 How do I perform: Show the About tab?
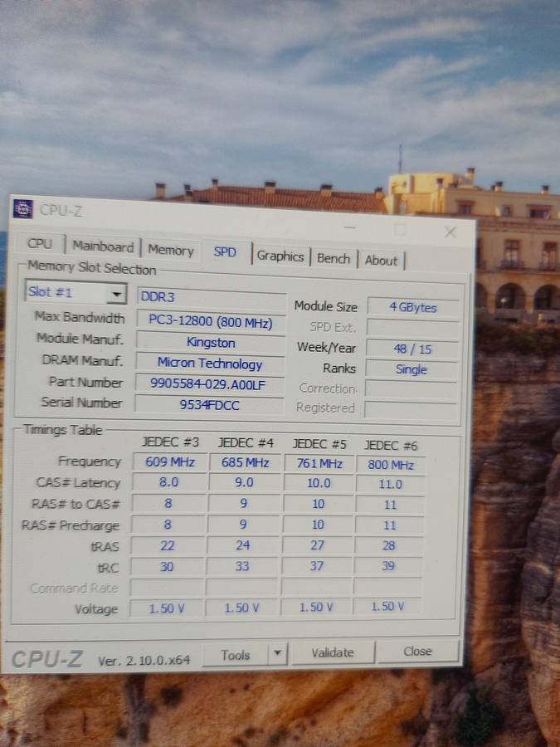381,261
